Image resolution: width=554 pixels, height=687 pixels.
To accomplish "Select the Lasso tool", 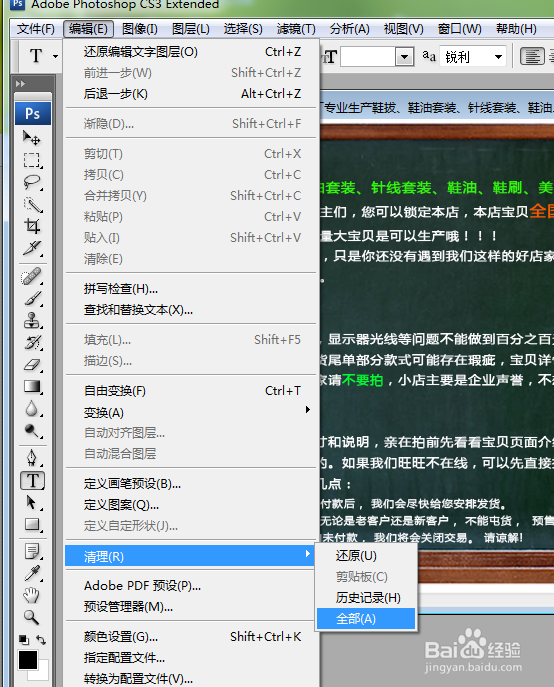I will pos(32,182).
